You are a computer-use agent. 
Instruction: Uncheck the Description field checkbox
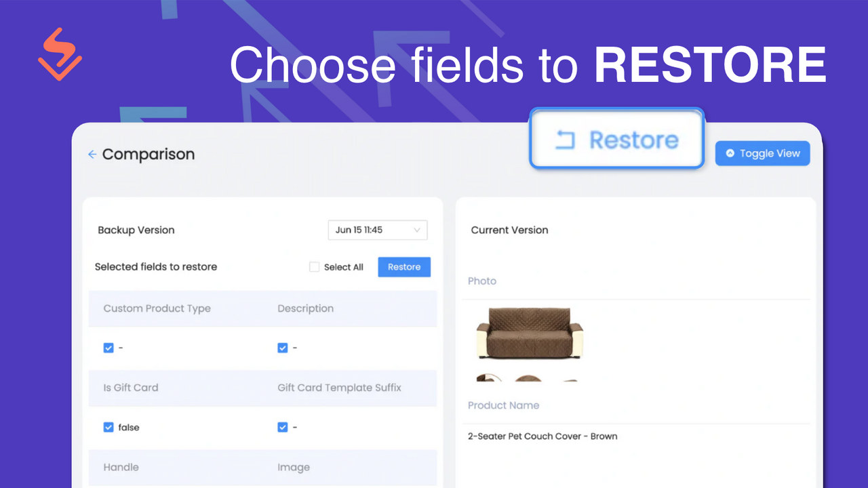[x=283, y=348]
